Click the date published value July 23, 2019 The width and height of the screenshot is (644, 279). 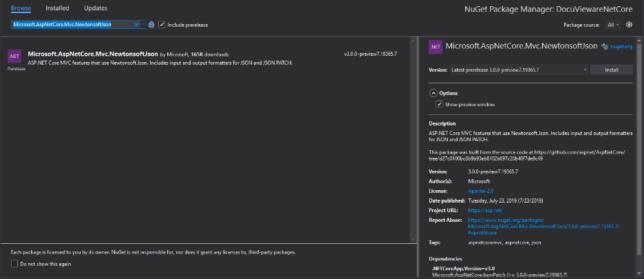tap(506, 201)
